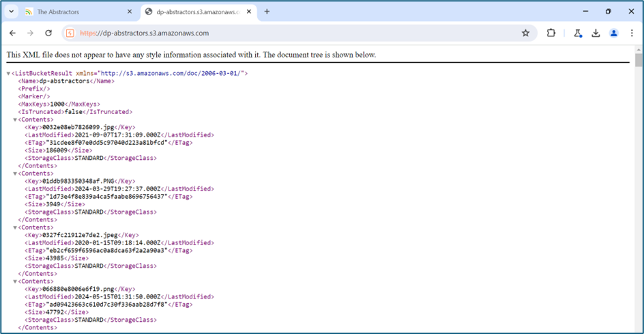Click the RSS favicon on The Abstractors tab

click(29, 12)
